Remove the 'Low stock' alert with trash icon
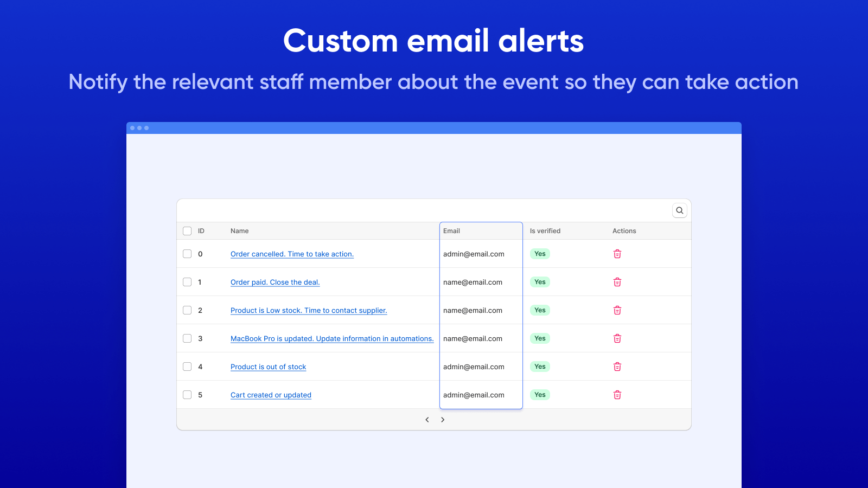The width and height of the screenshot is (868, 488). pos(617,310)
